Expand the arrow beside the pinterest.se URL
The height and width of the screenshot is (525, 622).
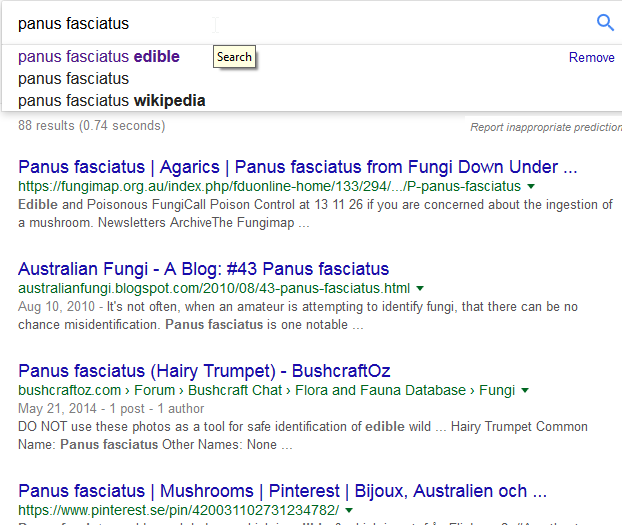pyautogui.click(x=348, y=511)
